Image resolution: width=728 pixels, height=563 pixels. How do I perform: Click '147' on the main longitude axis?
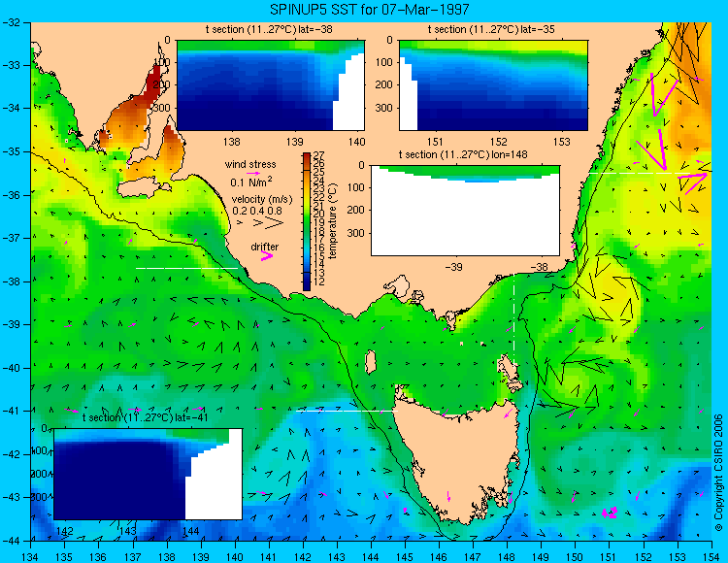pyautogui.click(x=473, y=557)
